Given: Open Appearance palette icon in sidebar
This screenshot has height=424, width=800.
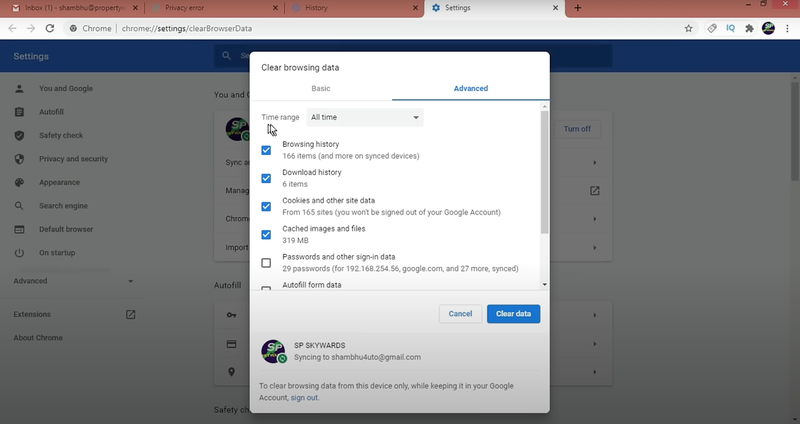Looking at the screenshot, I should (x=19, y=182).
